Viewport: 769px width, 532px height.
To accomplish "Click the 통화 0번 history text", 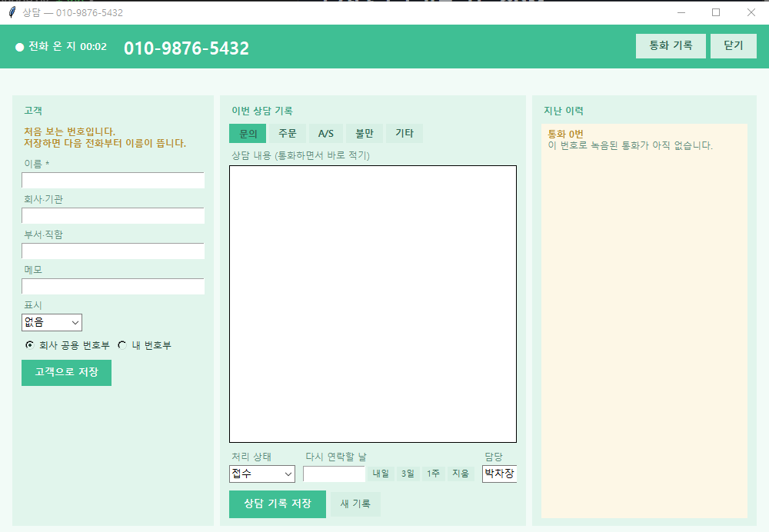I will point(565,134).
